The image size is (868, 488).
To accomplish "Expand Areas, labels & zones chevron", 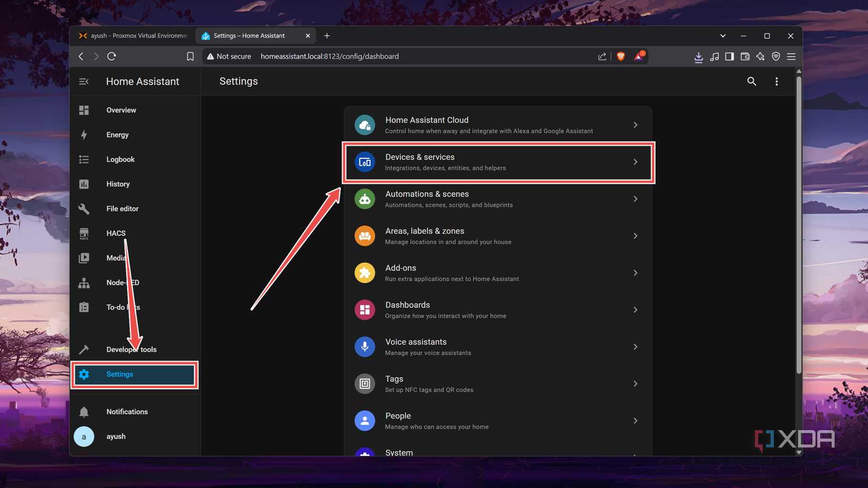I will [x=635, y=236].
